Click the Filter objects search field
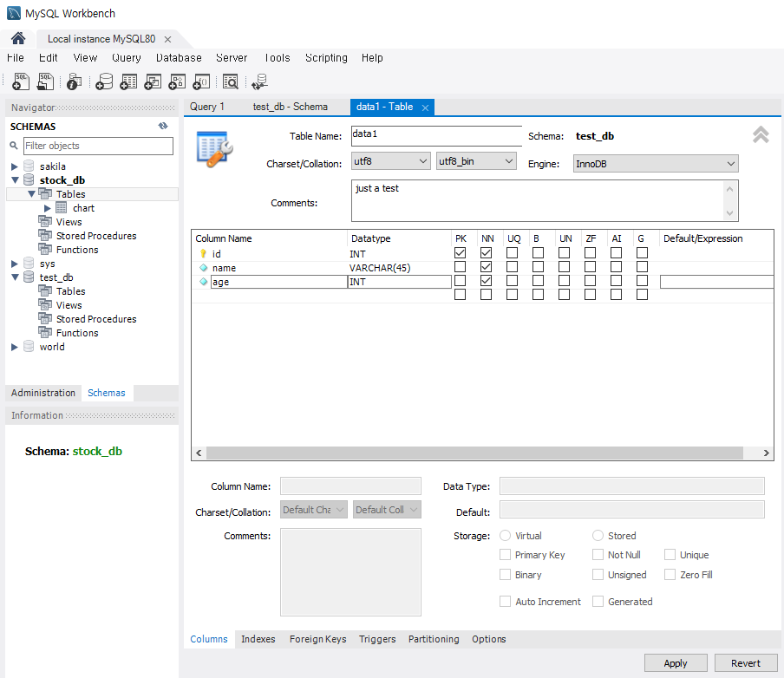 point(99,146)
